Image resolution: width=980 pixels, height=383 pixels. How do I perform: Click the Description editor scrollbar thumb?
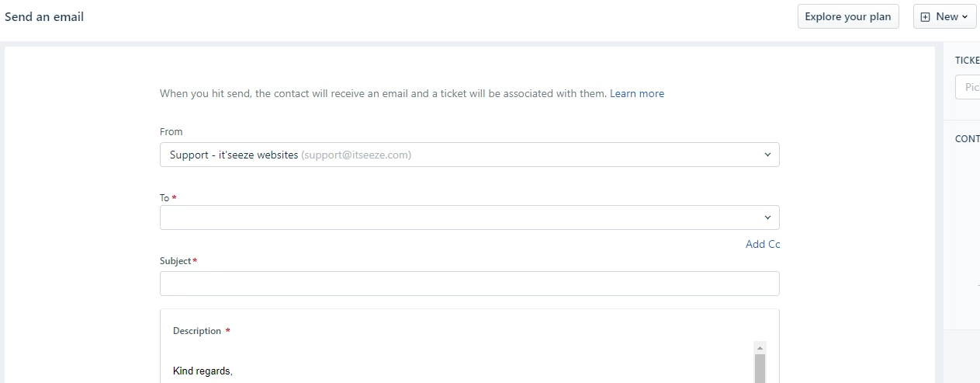pos(760,368)
